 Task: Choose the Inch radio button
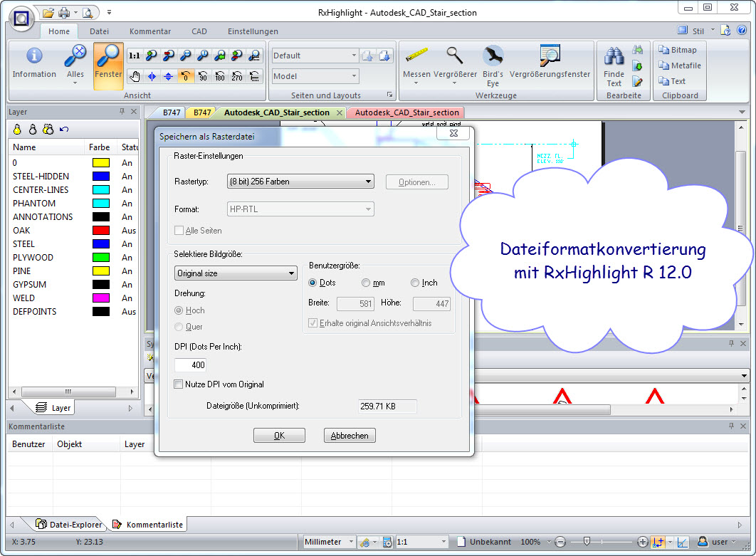pos(415,283)
